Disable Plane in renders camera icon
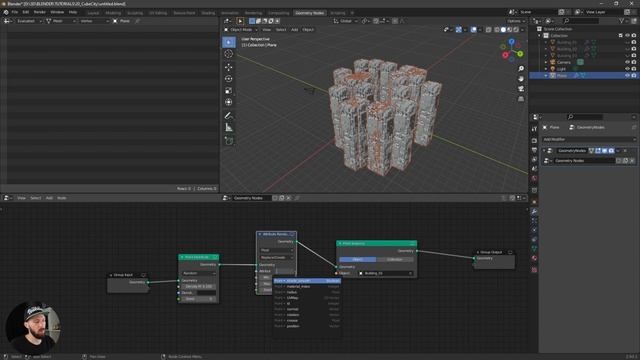The height and width of the screenshot is (360, 640). tap(634, 76)
